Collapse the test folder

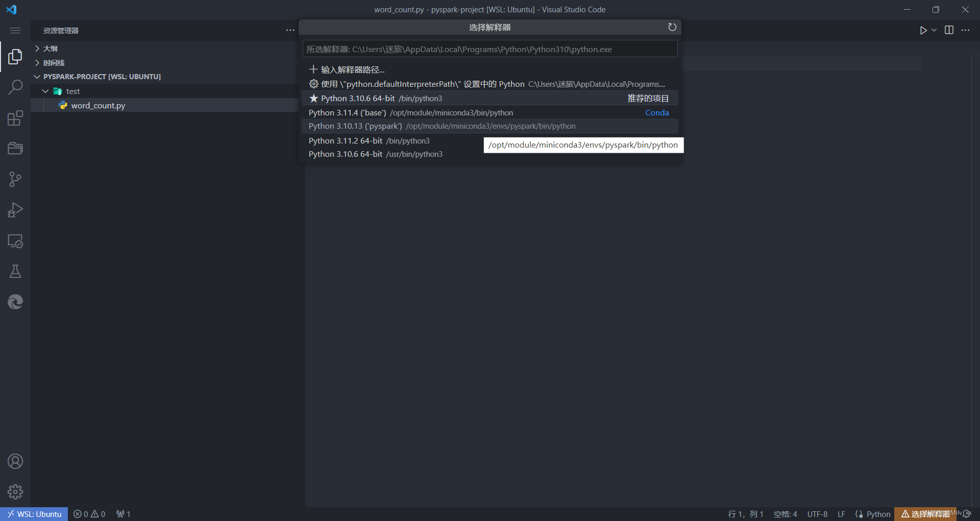point(45,91)
